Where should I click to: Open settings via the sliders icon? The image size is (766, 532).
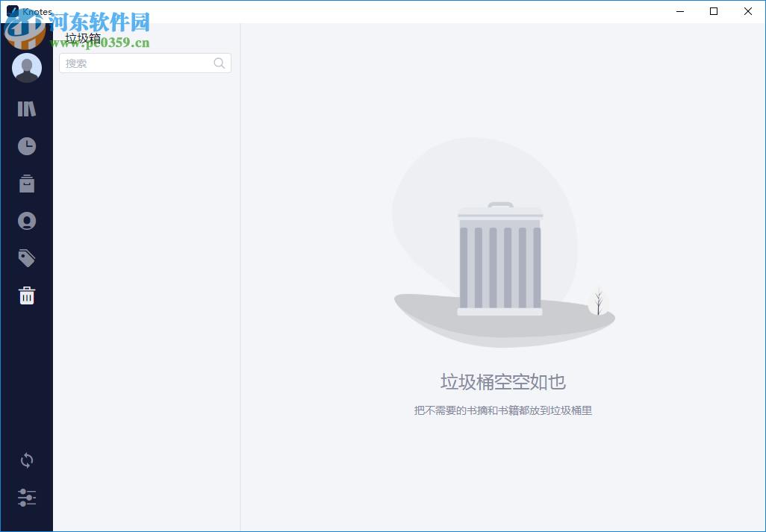26,498
